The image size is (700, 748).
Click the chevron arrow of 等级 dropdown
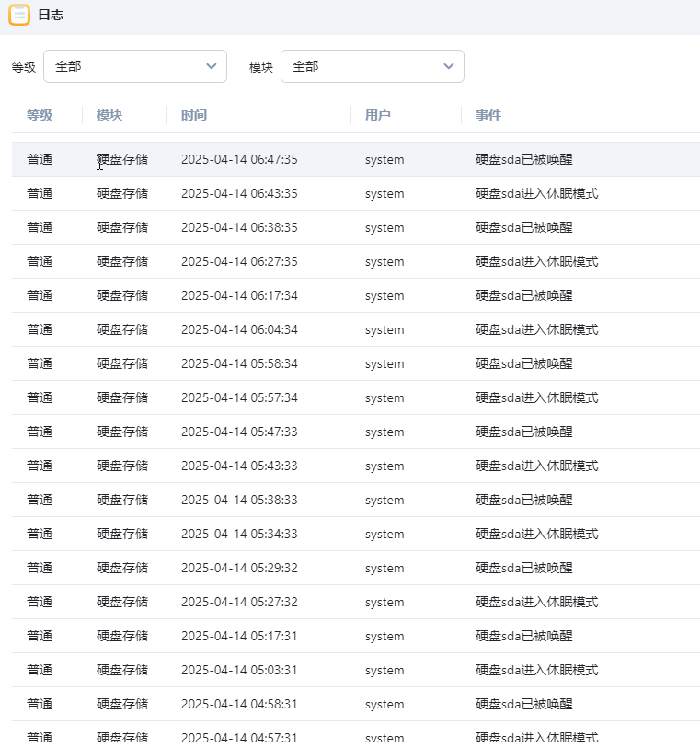pyautogui.click(x=212, y=66)
